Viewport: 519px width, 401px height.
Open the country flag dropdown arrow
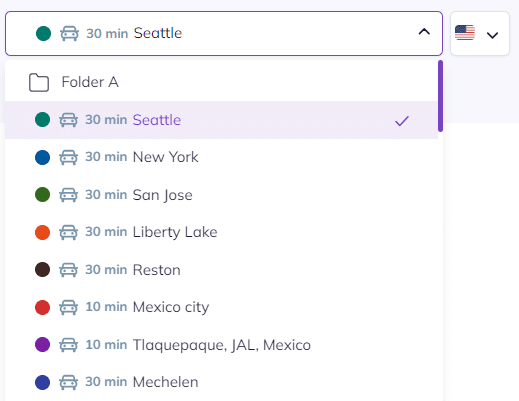[492, 35]
